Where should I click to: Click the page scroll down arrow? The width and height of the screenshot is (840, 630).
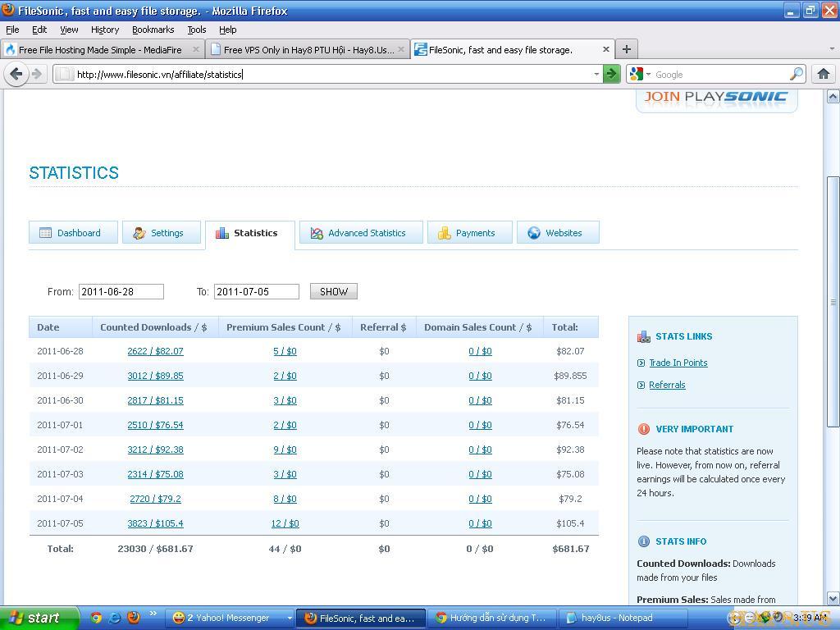(x=833, y=597)
